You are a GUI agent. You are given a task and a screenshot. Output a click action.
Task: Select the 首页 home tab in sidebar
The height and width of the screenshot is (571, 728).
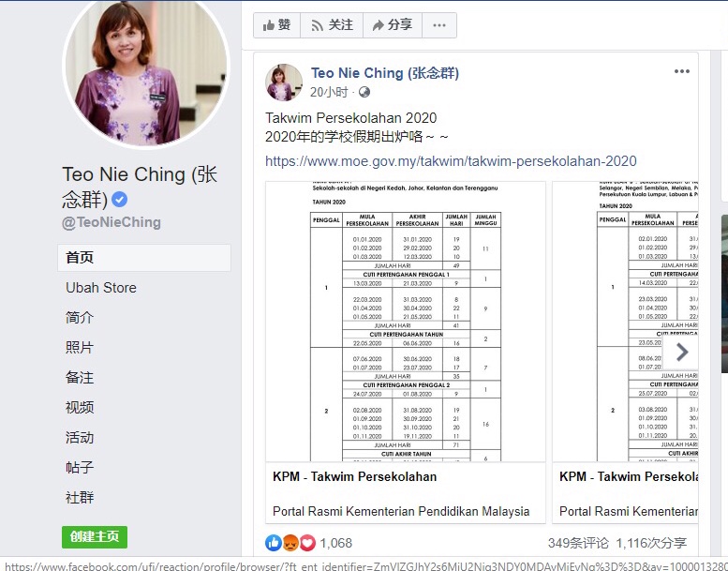(x=144, y=258)
